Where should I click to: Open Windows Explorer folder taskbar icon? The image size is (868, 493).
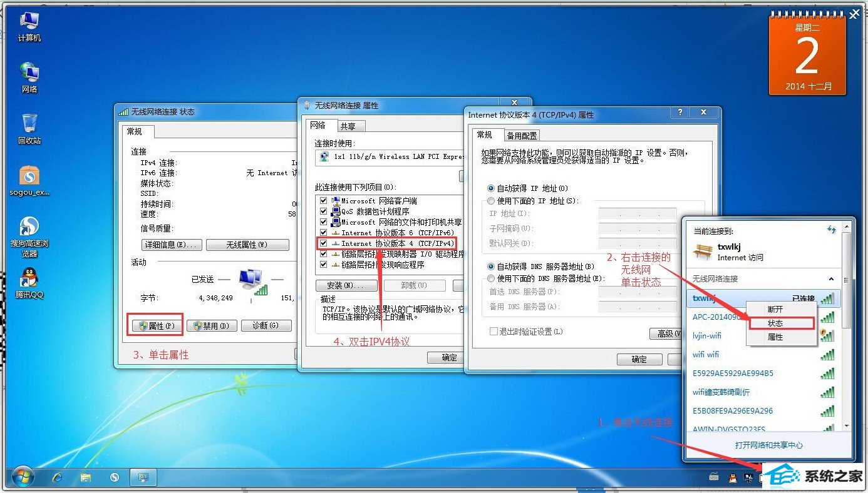coord(86,477)
